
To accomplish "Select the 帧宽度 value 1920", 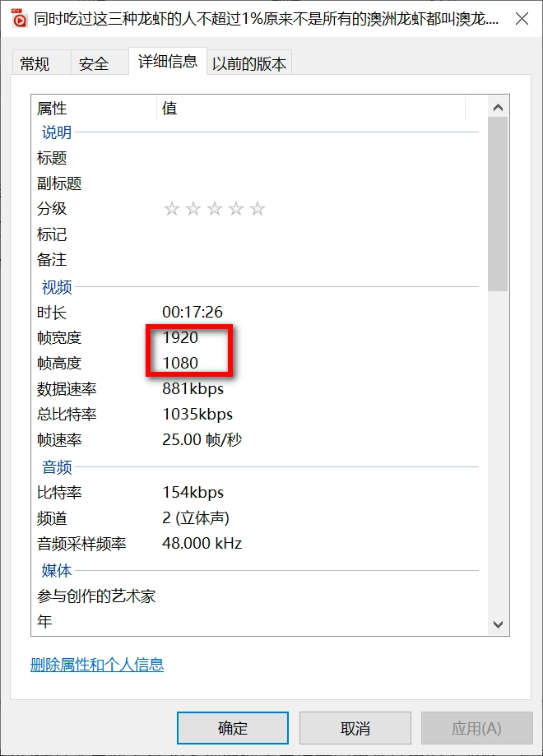I will click(180, 337).
